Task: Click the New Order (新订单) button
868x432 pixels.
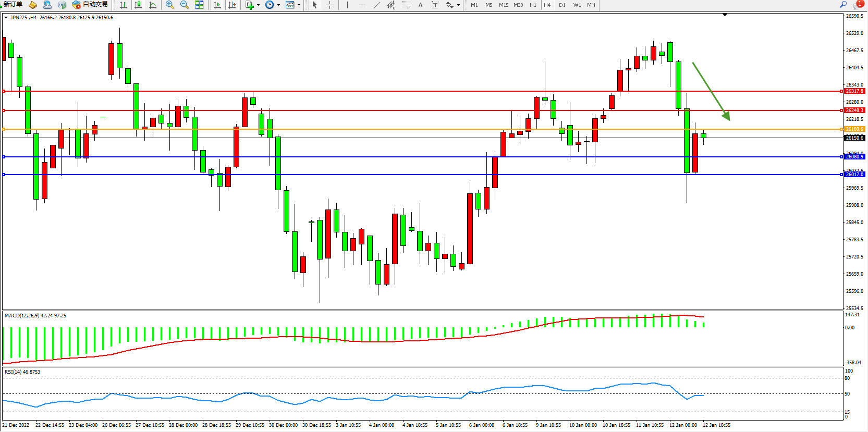Action: 13,5
